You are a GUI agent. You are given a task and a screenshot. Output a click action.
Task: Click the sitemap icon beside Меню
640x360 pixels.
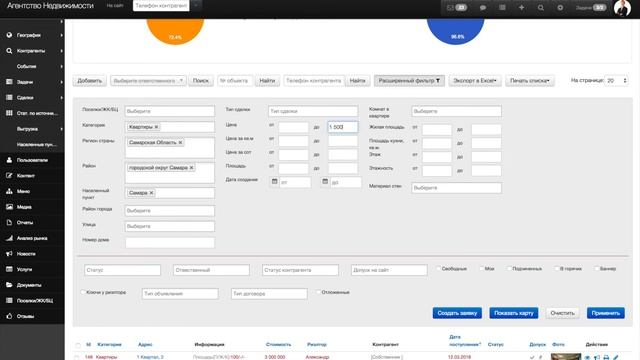pyautogui.click(x=9, y=191)
